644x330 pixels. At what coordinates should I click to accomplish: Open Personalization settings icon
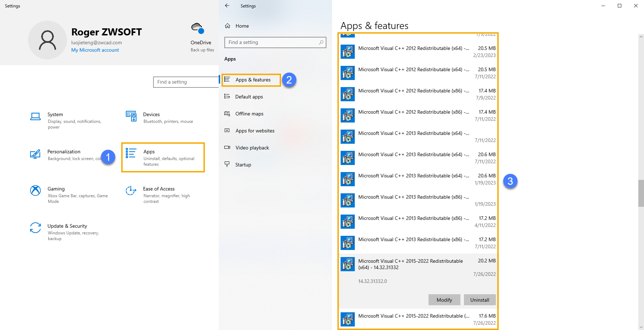pos(35,154)
